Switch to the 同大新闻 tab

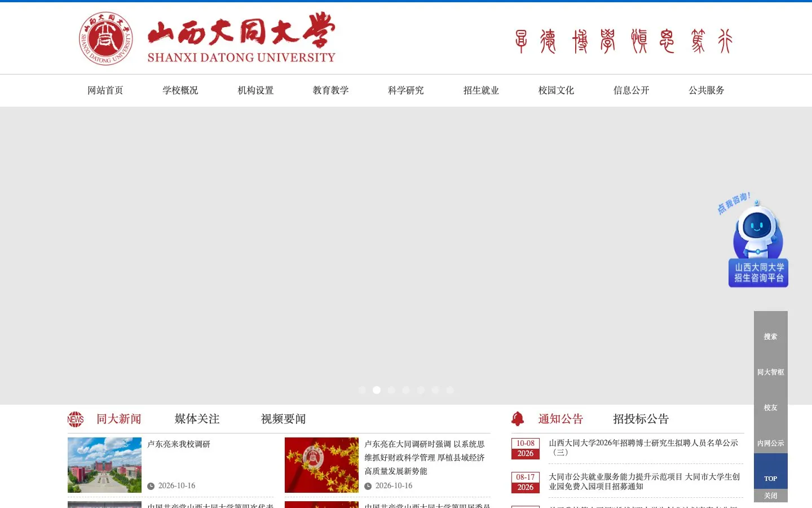click(119, 419)
